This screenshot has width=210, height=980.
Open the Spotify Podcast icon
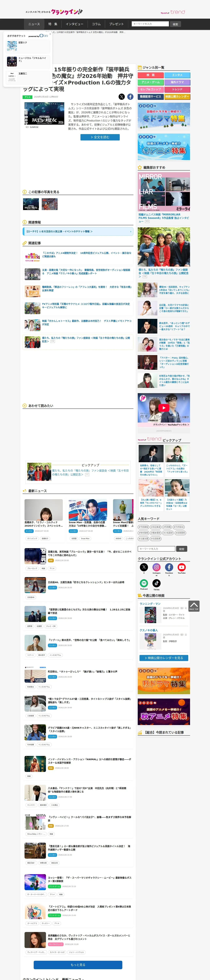coord(144,583)
